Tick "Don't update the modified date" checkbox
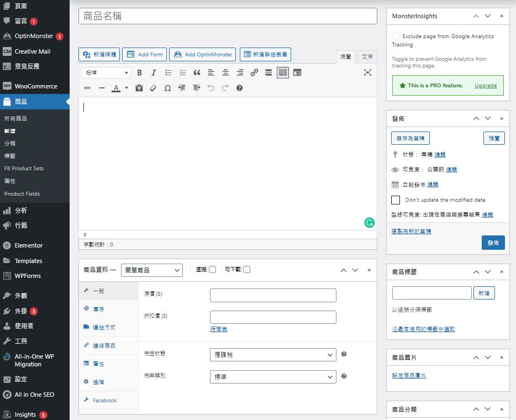Screen dimensions: 516x420 (x=396, y=200)
